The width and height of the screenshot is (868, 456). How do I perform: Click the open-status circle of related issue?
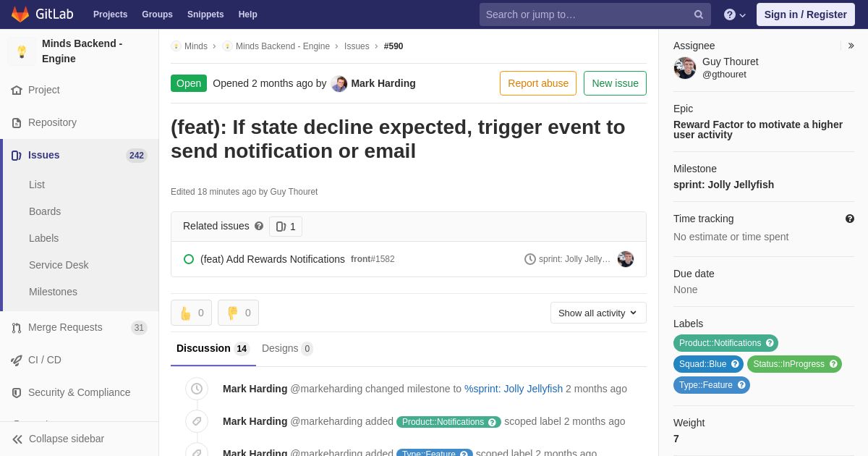coord(189,259)
